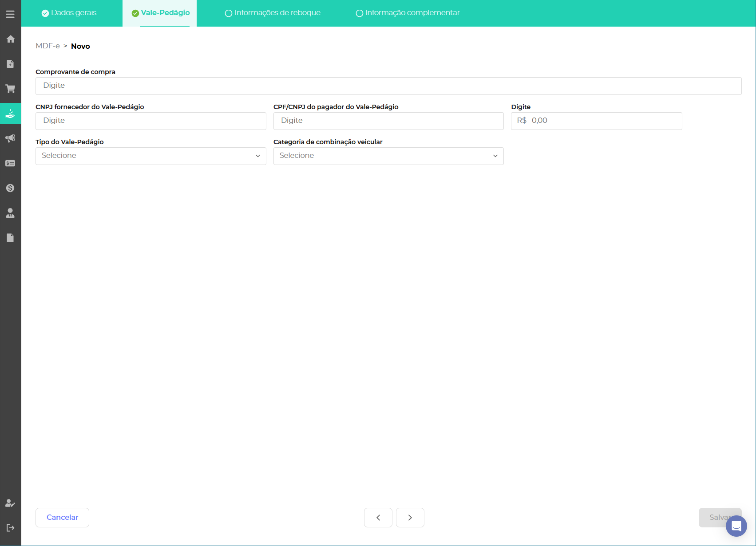The height and width of the screenshot is (546, 756).
Task: Click the megaphone icon in sidebar
Action: [x=10, y=138]
